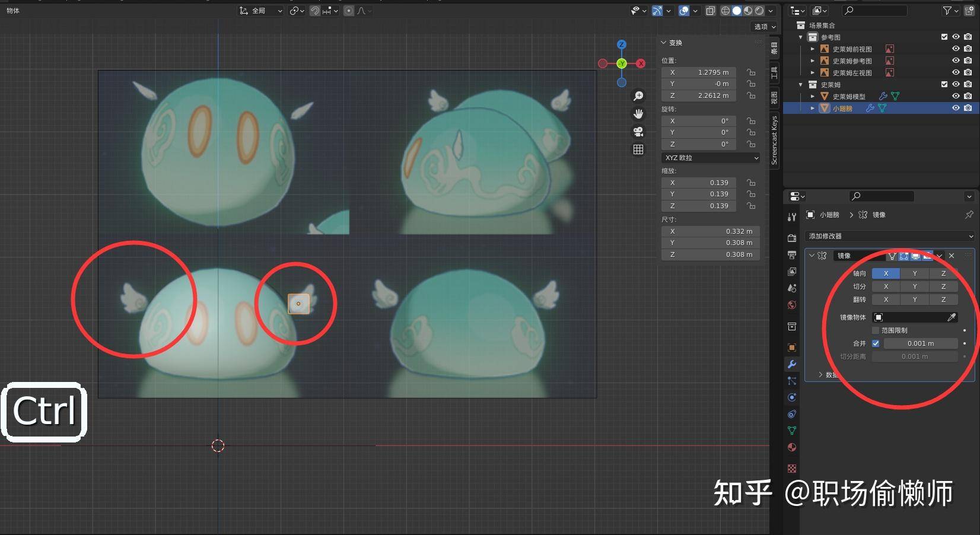Screen dimensions: 980x535
Task: Collapse the 镜像 modifier panel
Action: [812, 256]
